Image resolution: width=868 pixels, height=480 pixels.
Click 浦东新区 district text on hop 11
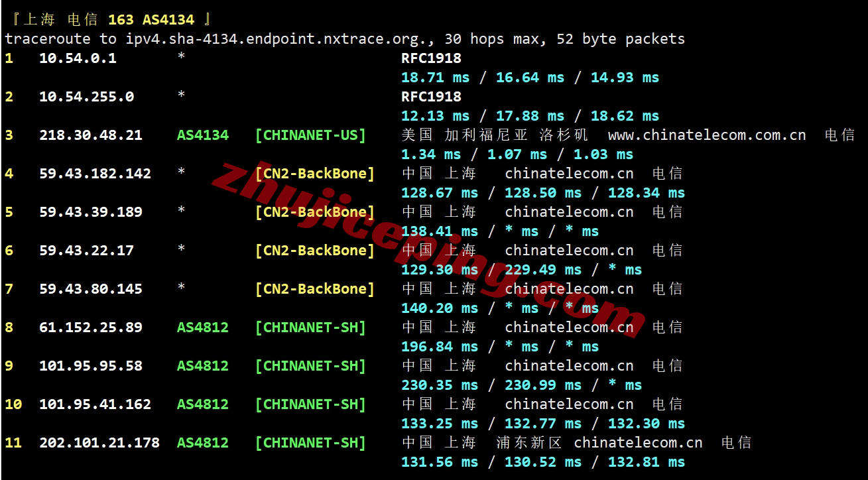(529, 443)
